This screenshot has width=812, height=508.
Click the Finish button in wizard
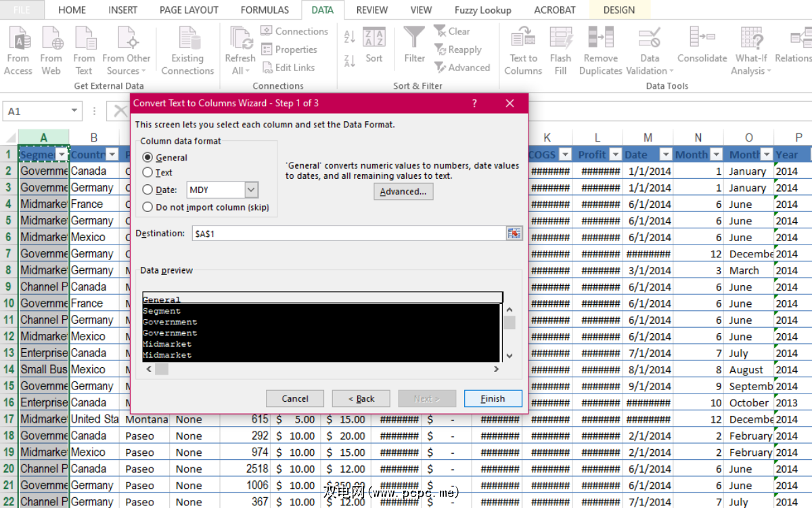(x=493, y=398)
